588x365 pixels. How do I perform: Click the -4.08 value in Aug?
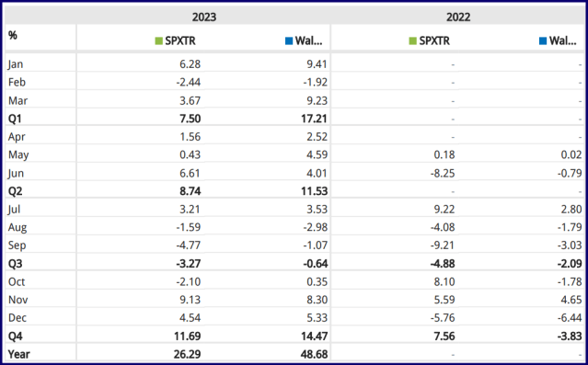tap(443, 227)
